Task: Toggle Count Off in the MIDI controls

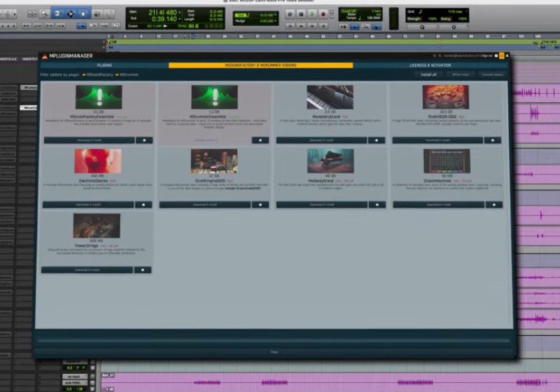Action: (349, 11)
